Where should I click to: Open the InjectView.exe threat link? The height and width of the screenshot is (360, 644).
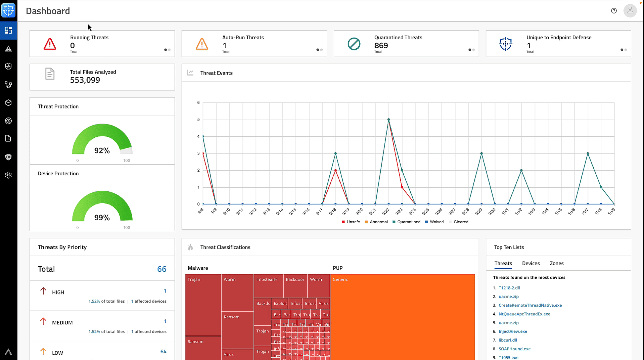[x=512, y=331]
